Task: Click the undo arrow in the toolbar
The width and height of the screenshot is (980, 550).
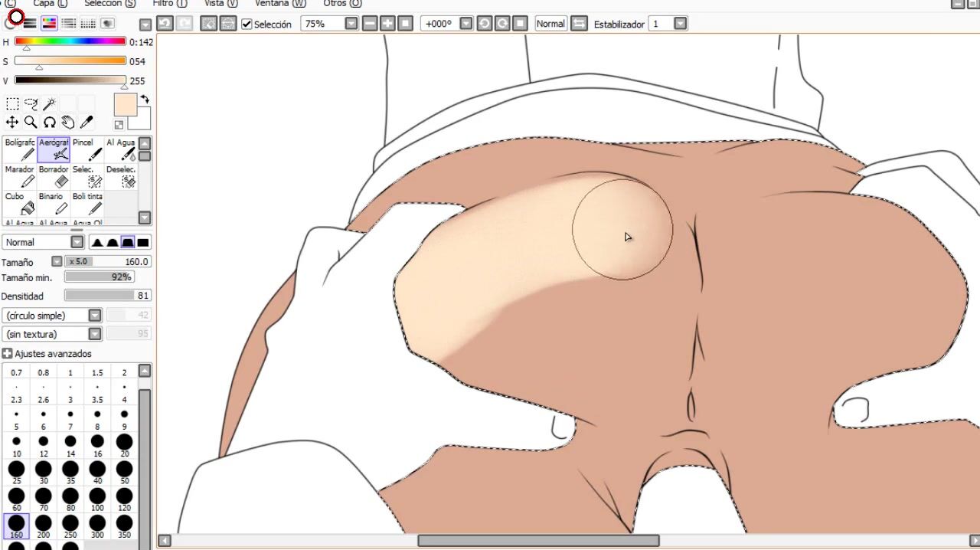Action: click(x=164, y=24)
